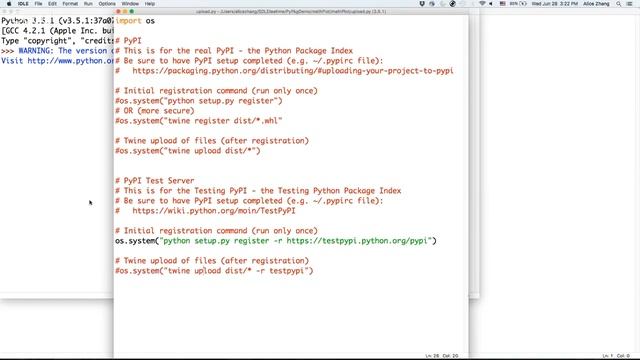Open the Run menu
Viewport: 640px width, 360px height.
pyautogui.click(x=88, y=4)
